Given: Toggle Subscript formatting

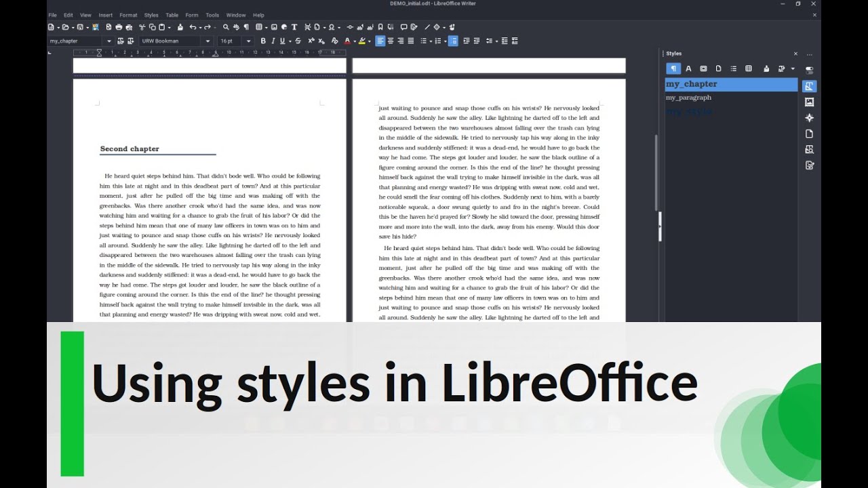Looking at the screenshot, I should [x=321, y=41].
